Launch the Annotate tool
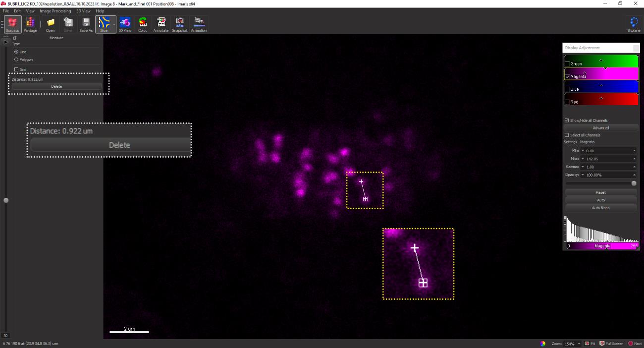The width and height of the screenshot is (644, 348). 161,24
